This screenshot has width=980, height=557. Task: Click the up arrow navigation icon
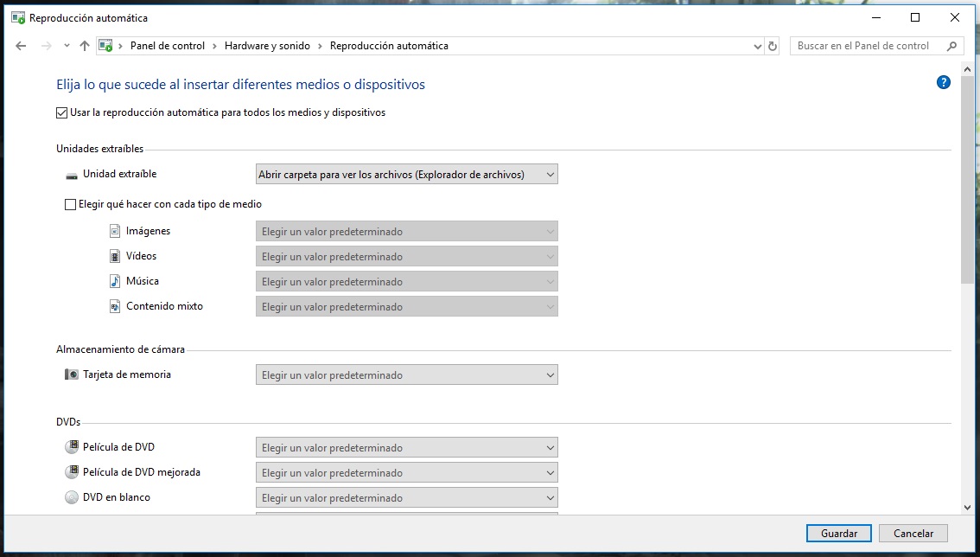coord(84,46)
